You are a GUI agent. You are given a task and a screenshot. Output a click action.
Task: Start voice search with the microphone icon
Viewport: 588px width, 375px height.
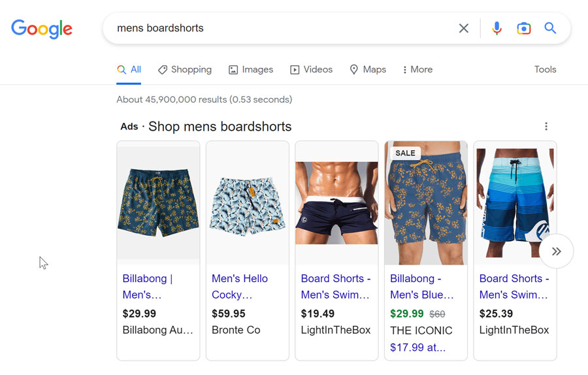[x=497, y=28]
